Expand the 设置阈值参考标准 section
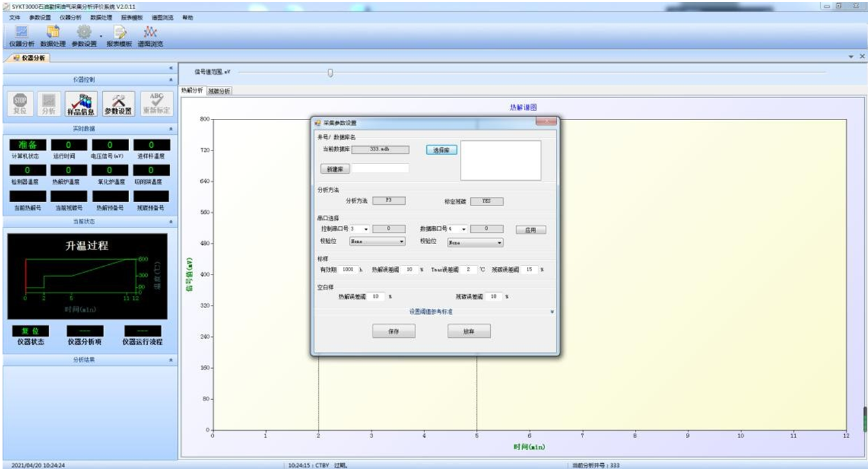Viewport: 868px width, 469px height. point(552,311)
